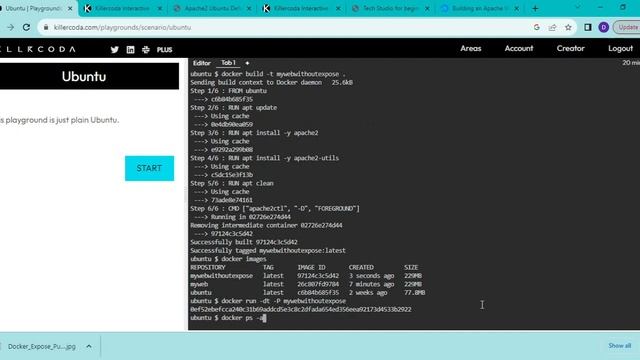
Task: Click the REPOSITORY column header
Action: 208,267
